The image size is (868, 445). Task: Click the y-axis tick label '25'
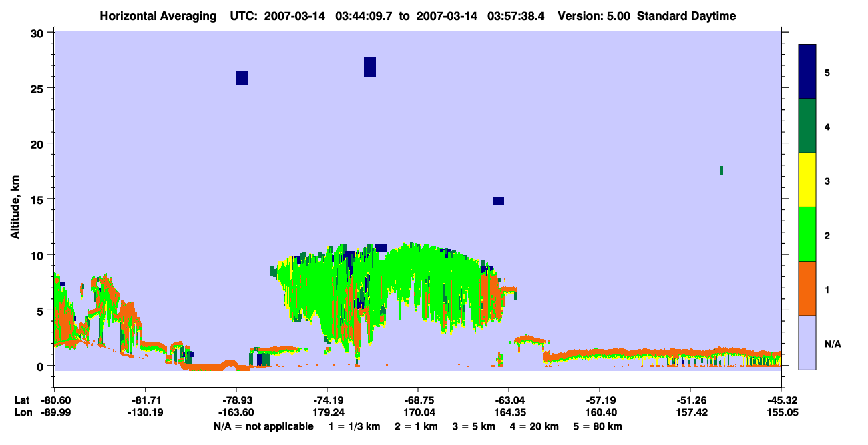(38, 88)
